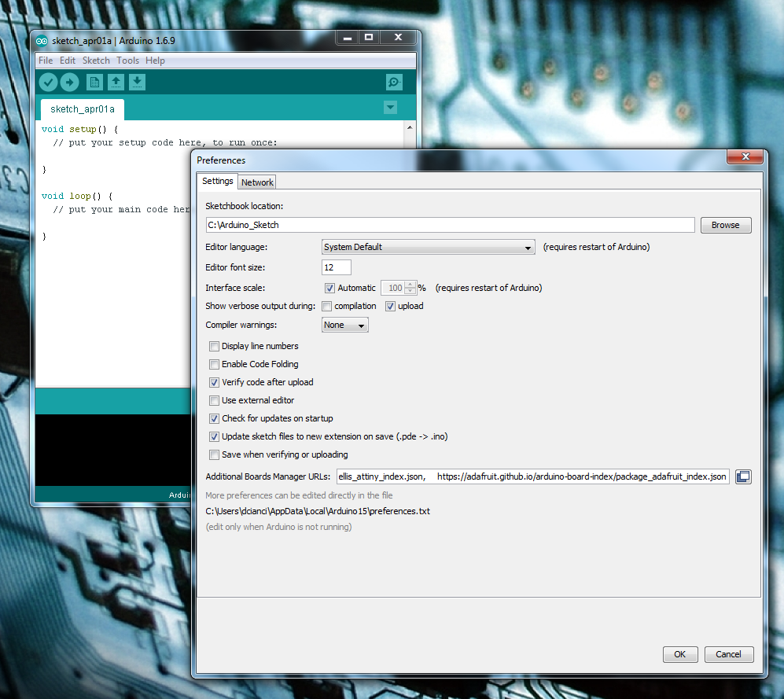
Task: Open a sketch with the Open icon
Action: point(116,82)
